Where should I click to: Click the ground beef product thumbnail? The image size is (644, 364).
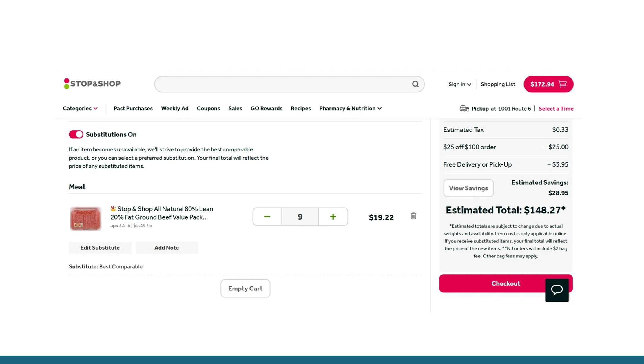85,218
